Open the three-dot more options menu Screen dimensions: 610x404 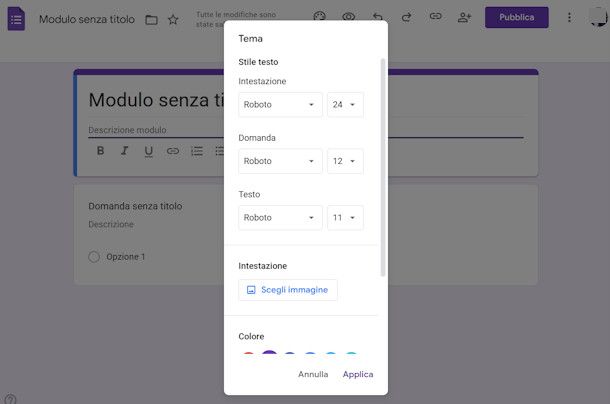[x=570, y=17]
